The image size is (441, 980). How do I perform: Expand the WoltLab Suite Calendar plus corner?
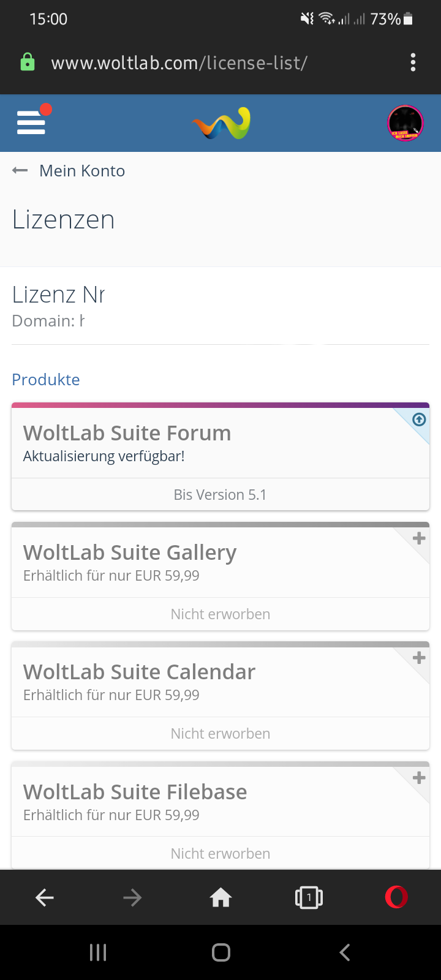[419, 658]
